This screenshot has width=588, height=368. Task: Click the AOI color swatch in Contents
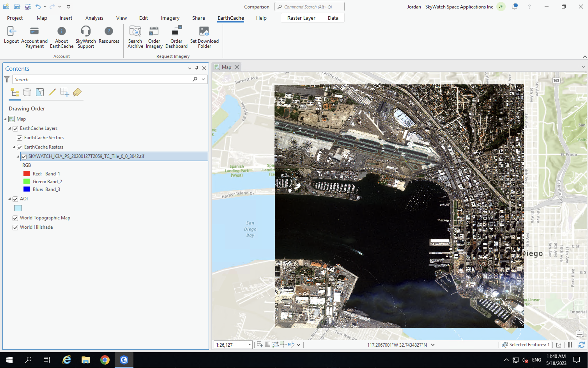(18, 208)
